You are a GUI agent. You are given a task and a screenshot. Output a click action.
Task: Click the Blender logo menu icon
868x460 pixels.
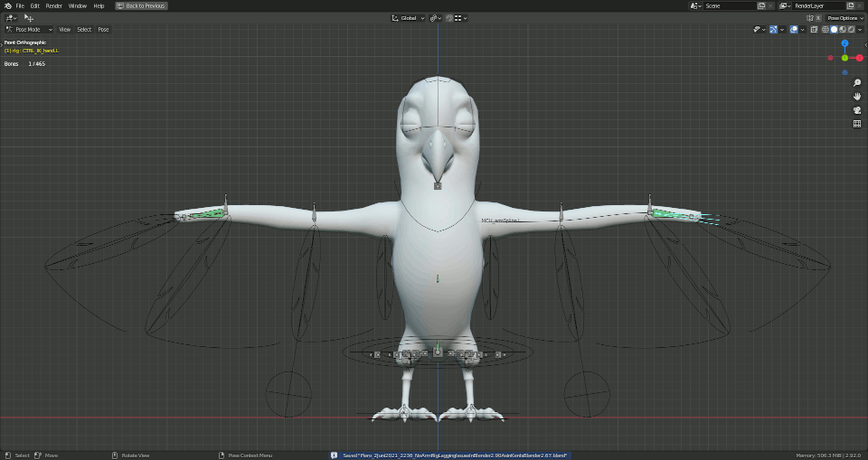click(x=8, y=5)
